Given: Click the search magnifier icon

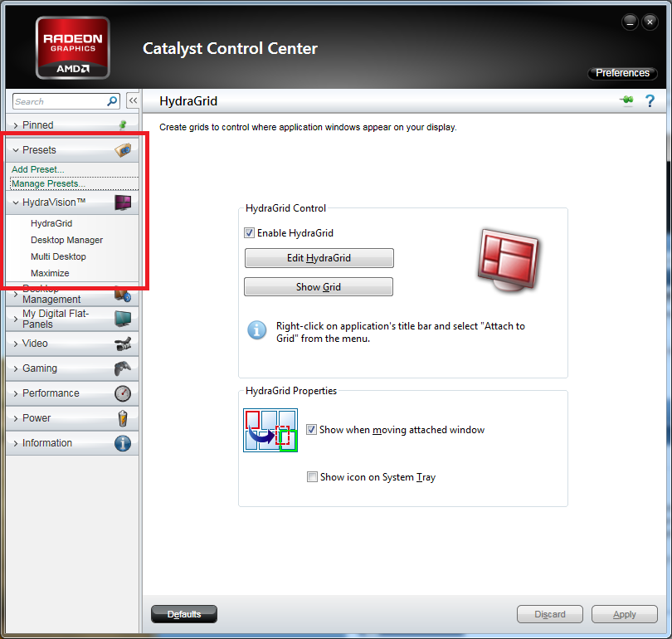Looking at the screenshot, I should (112, 101).
